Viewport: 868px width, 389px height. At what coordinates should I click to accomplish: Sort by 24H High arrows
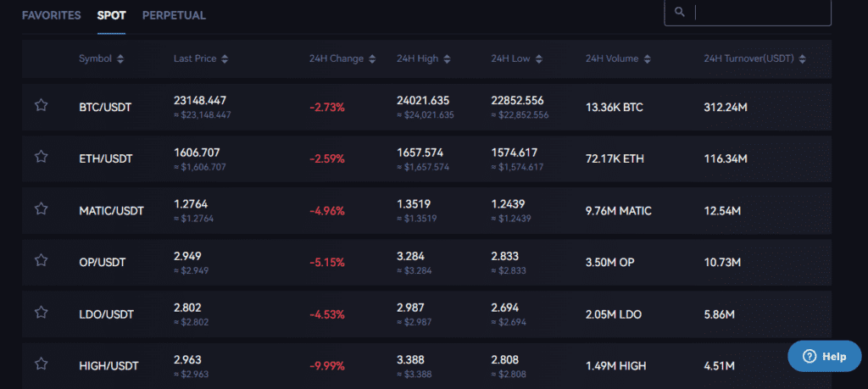click(x=447, y=58)
